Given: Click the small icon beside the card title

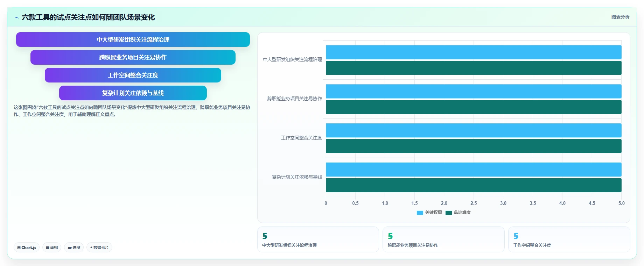Looking at the screenshot, I should [x=16, y=17].
